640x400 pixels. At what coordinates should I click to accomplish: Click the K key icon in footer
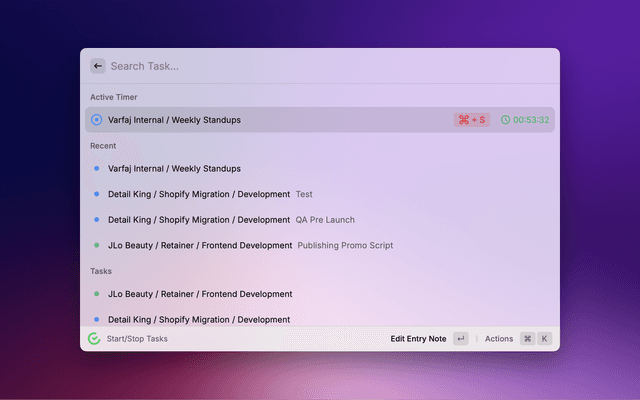[x=545, y=339]
